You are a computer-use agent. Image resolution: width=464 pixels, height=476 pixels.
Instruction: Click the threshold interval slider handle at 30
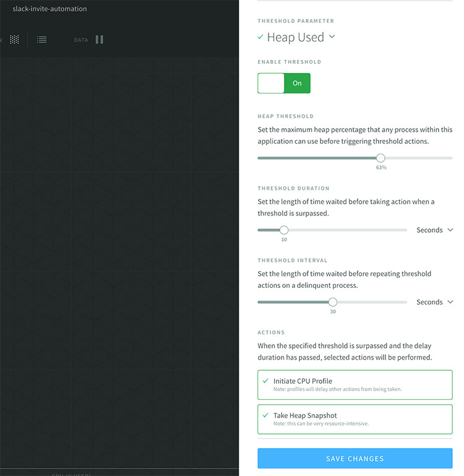coord(333,302)
